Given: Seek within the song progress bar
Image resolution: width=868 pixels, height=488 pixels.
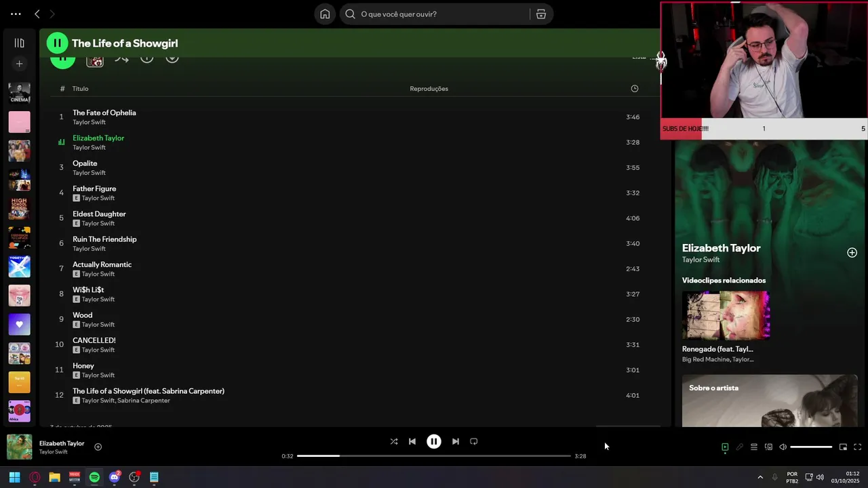Looking at the screenshot, I should 434,456.
